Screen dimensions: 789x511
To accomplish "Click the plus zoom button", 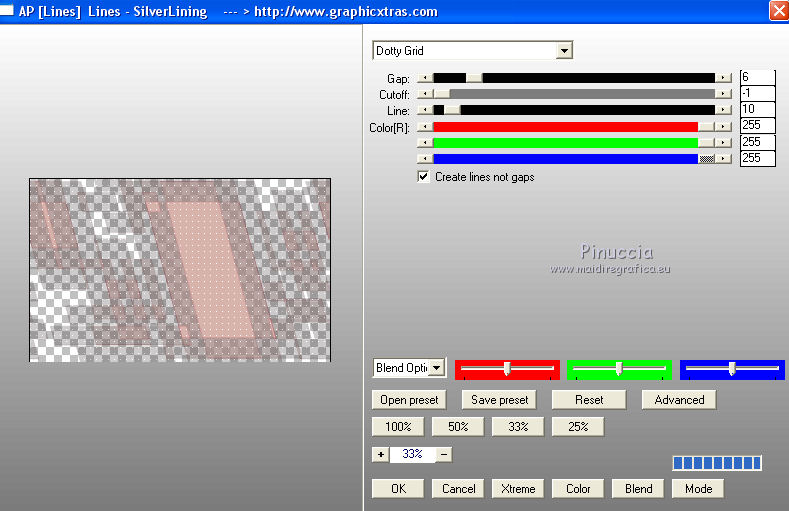I will tap(381, 455).
